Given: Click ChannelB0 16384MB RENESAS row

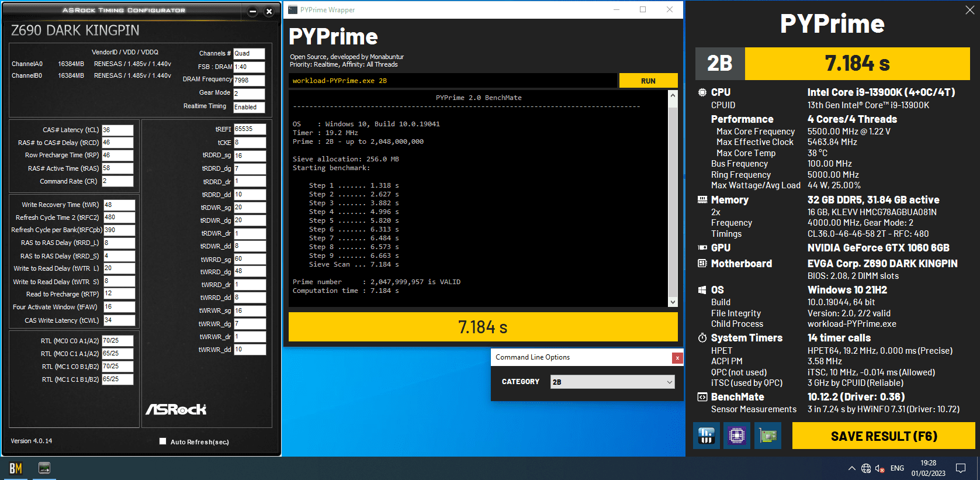Looking at the screenshot, I should (x=91, y=75).
